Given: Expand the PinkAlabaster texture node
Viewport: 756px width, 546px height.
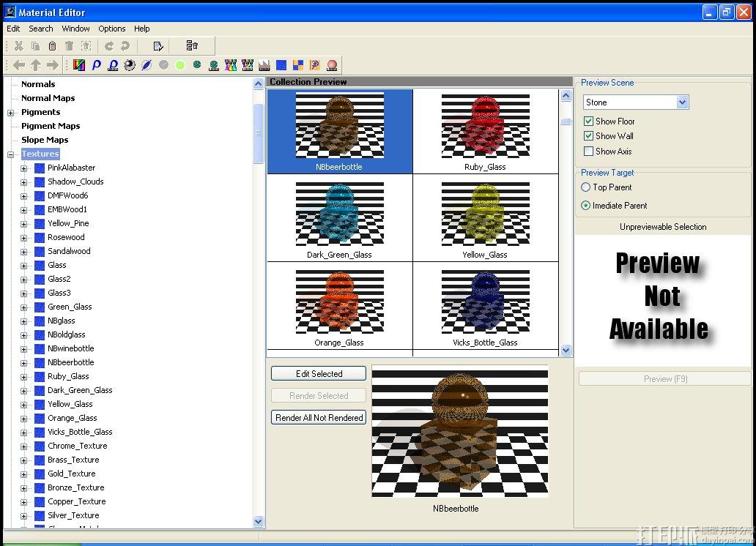Looking at the screenshot, I should 23,168.
